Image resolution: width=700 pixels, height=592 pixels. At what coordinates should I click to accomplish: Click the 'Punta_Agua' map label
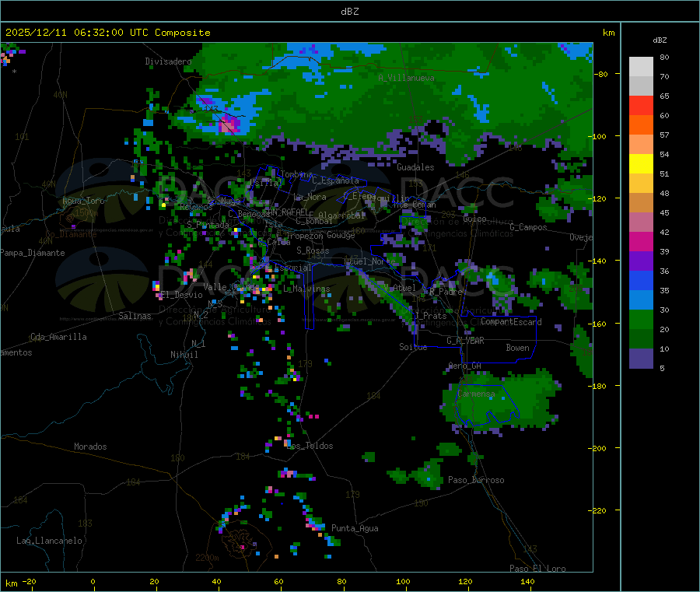pos(355,529)
